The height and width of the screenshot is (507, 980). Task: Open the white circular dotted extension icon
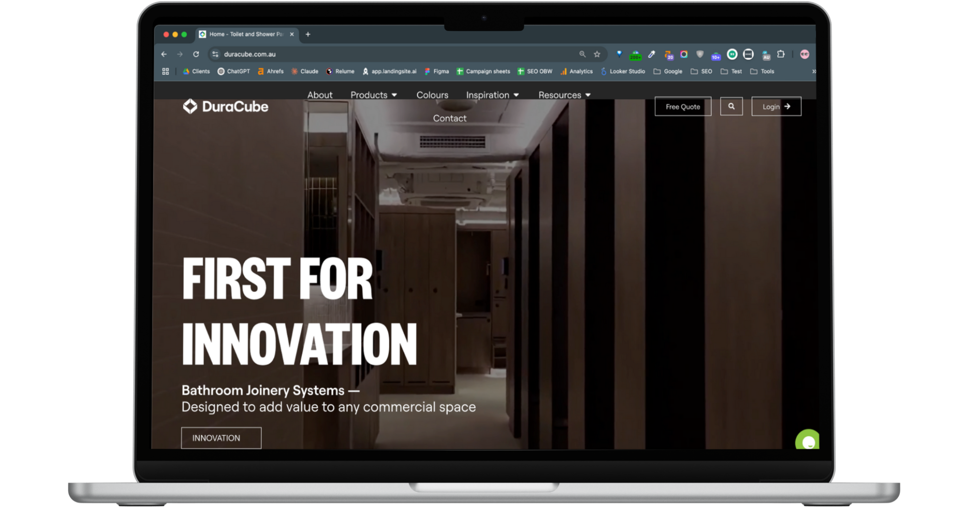[x=748, y=54]
